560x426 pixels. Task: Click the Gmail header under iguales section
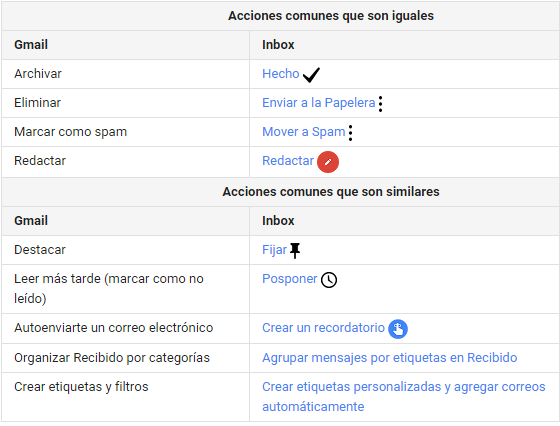[31, 45]
